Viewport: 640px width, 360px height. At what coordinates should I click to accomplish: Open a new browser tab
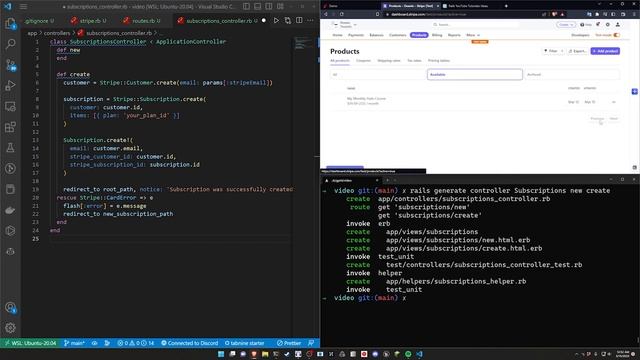pyautogui.click(x=506, y=6)
